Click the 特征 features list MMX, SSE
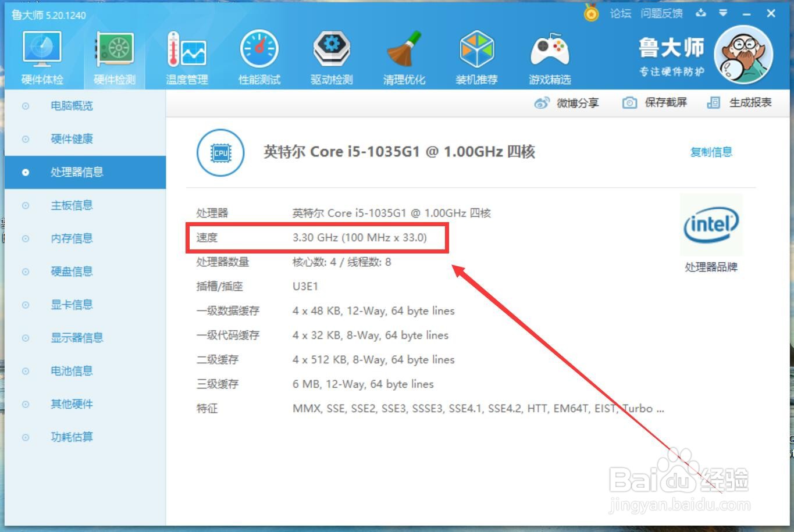The width and height of the screenshot is (794, 532). pyautogui.click(x=478, y=408)
